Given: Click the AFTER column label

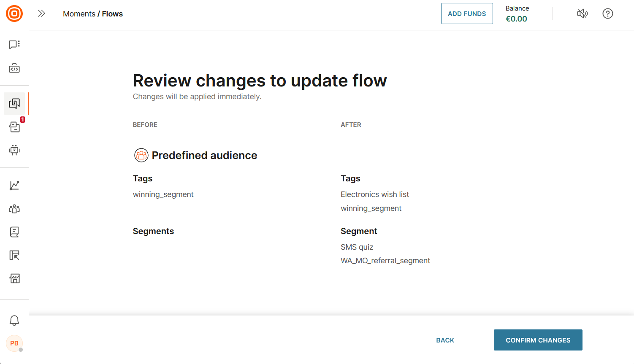Looking at the screenshot, I should point(351,125).
